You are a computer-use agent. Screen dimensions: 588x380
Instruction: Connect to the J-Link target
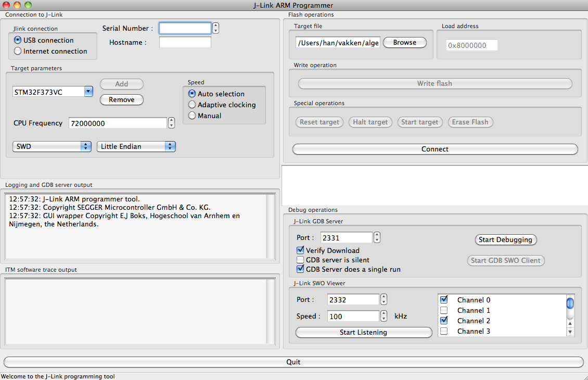tap(435, 149)
